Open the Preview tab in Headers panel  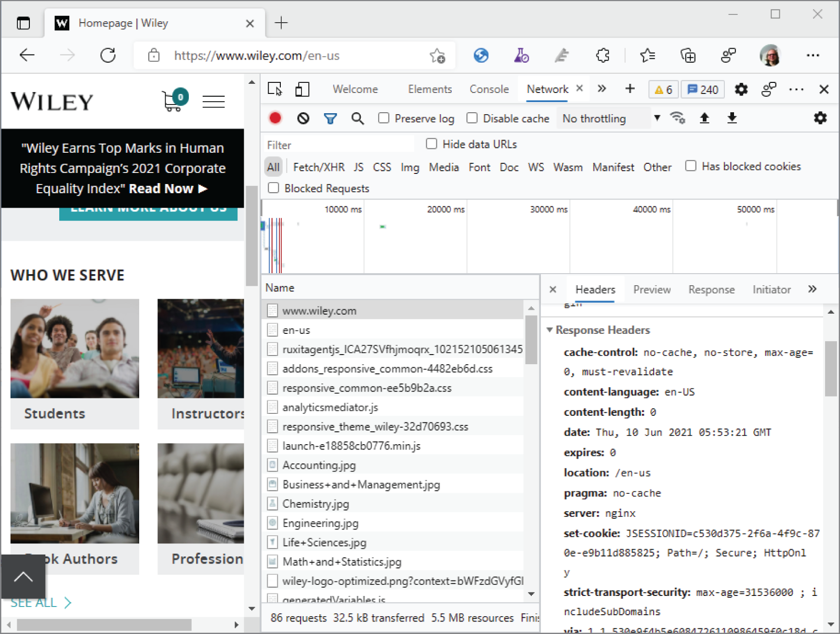(x=652, y=289)
